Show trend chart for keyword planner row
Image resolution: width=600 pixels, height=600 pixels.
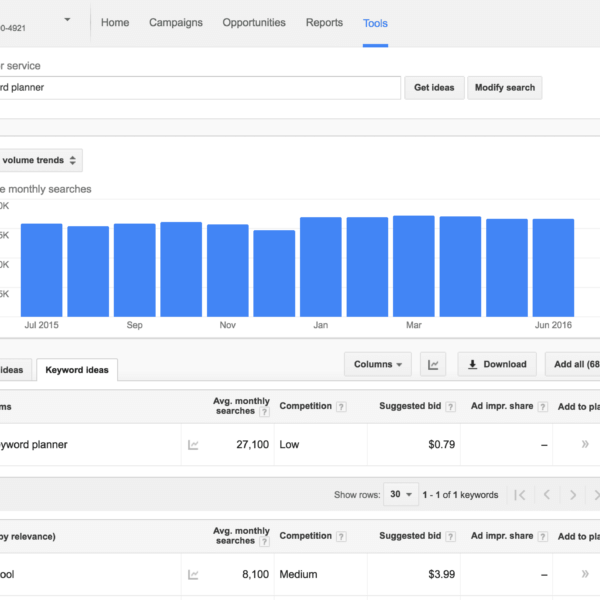193,445
